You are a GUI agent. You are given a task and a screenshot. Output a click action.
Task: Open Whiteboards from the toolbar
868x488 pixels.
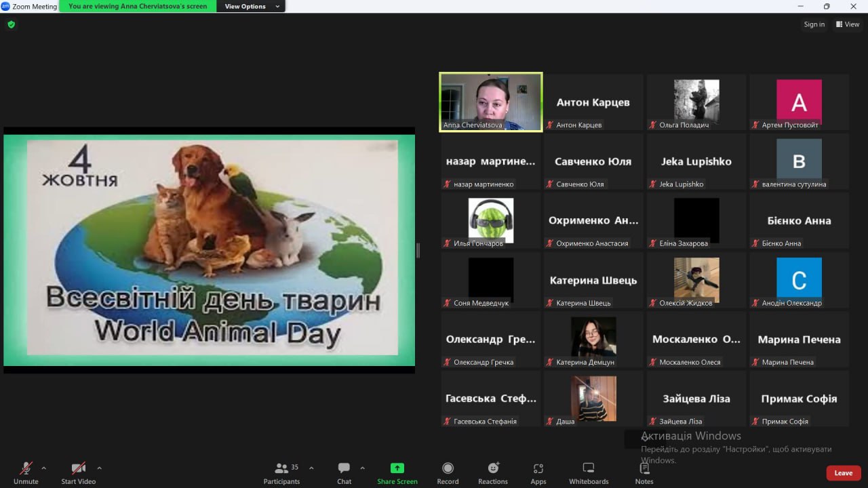tap(589, 468)
